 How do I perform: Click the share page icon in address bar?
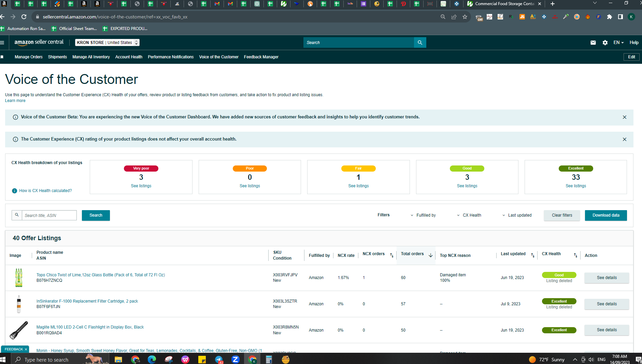pyautogui.click(x=454, y=17)
